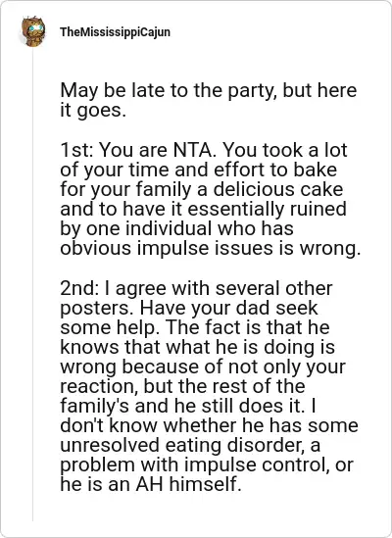Viewport: 392px width, 538px height.
Task: Click the final line 'he is an AH himself.'
Action: [151, 485]
